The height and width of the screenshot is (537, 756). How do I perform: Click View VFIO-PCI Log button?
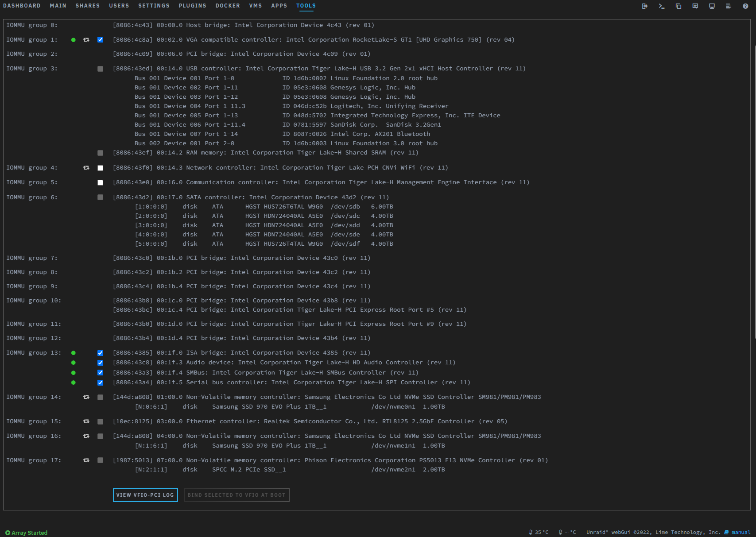pyautogui.click(x=145, y=495)
